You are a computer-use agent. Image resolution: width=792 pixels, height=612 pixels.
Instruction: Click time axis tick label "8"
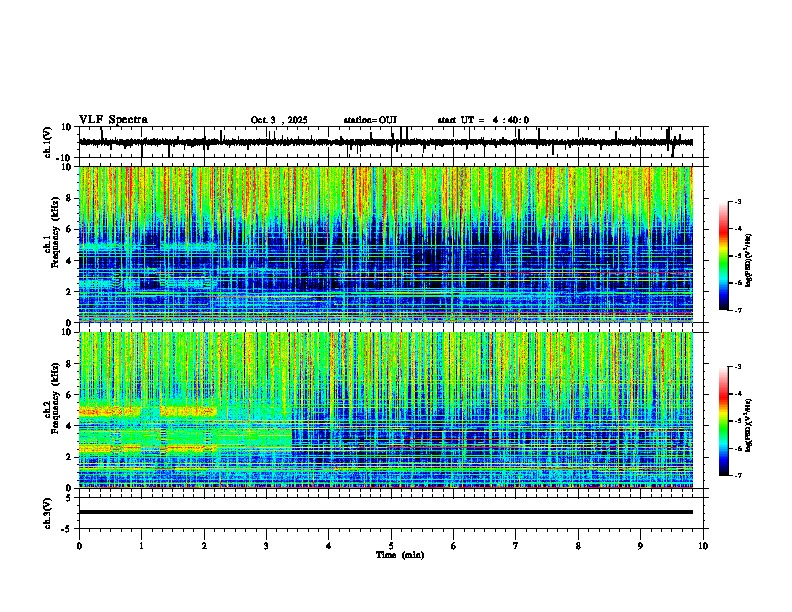[x=578, y=546]
